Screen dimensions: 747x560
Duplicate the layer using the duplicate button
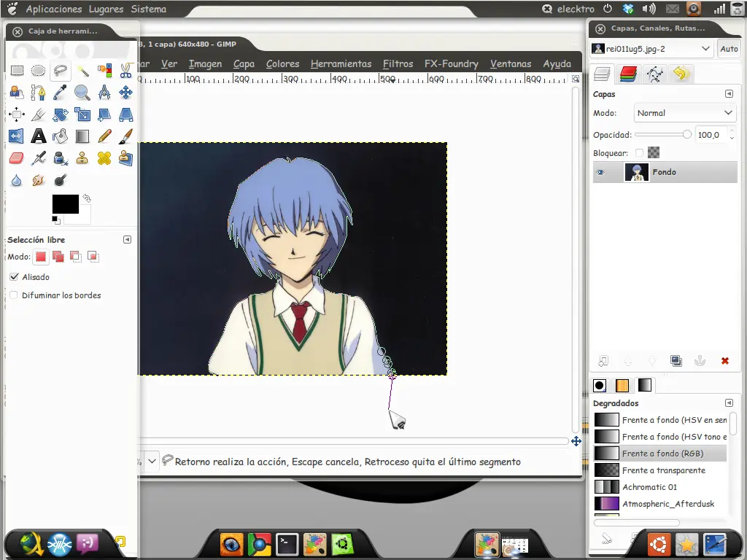[676, 361]
